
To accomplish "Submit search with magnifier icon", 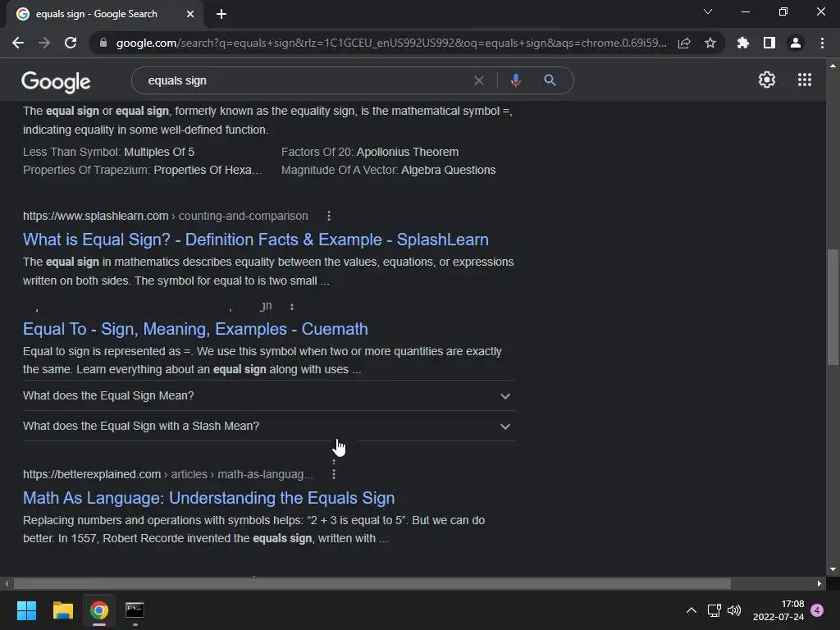I will (550, 80).
